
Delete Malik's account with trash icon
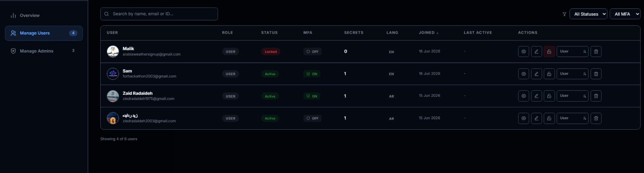pos(596,51)
